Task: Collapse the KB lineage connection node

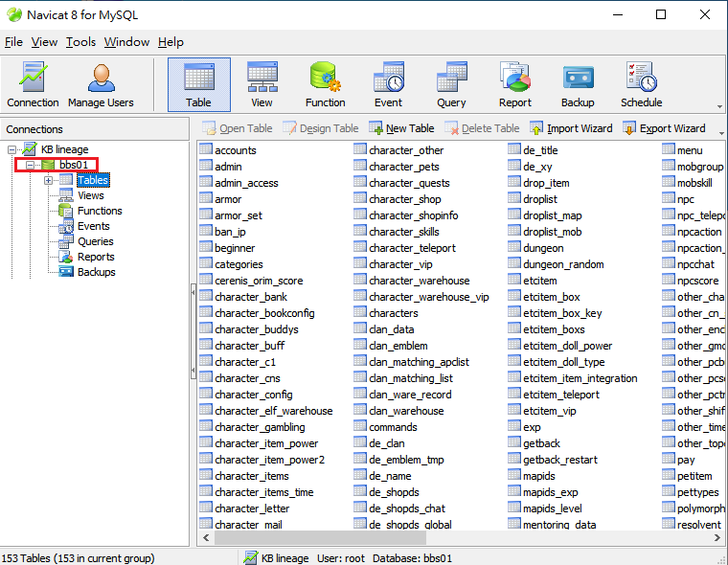Action: pos(11,149)
